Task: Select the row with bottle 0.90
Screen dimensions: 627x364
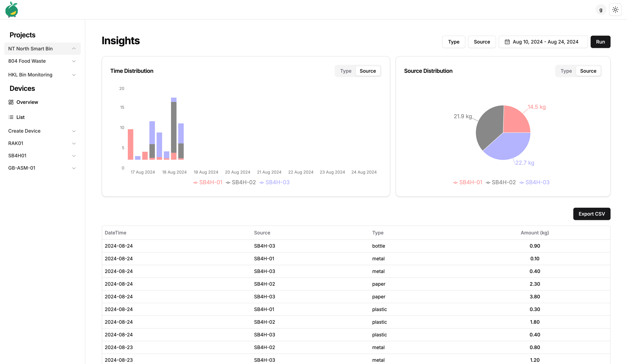Action: (356, 246)
